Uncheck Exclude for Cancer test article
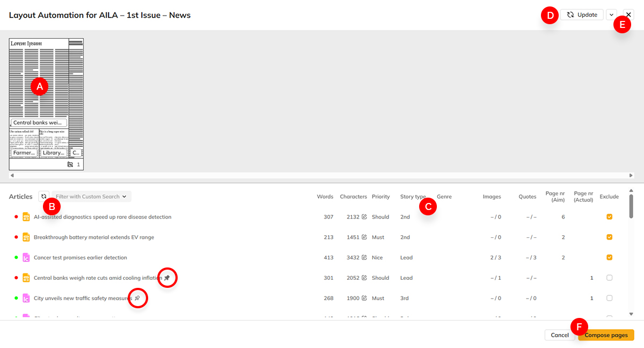The height and width of the screenshot is (348, 644). (609, 258)
